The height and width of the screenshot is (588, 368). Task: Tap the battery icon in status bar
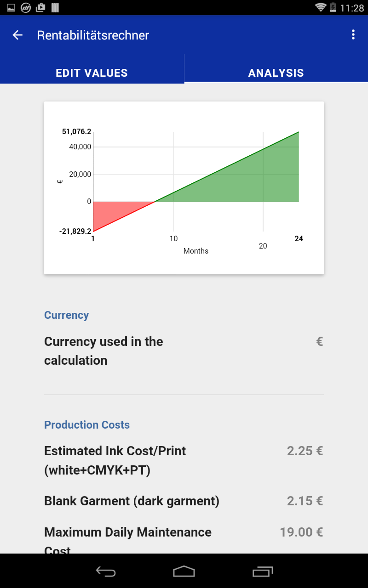click(333, 8)
